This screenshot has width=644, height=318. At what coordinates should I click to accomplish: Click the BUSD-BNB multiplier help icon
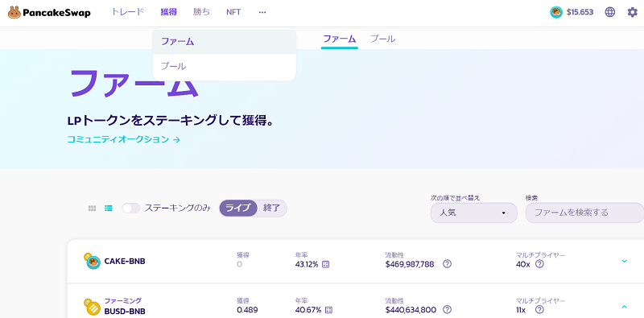(539, 309)
